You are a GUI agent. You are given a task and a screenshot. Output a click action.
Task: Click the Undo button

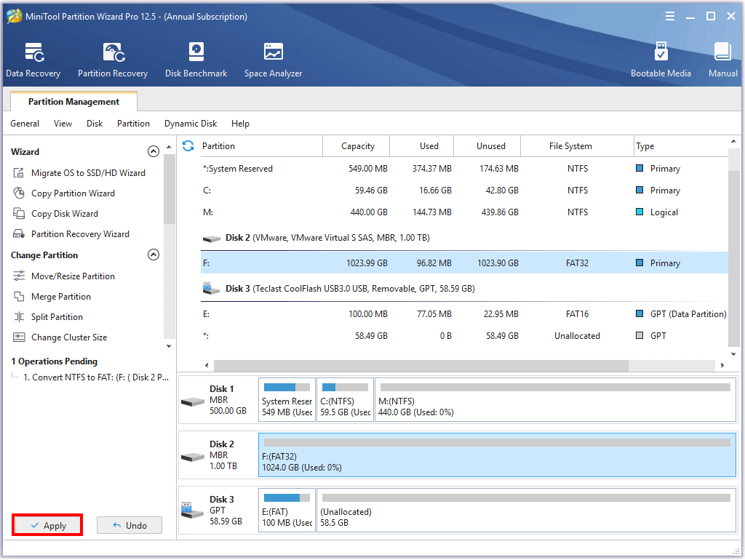(130, 525)
